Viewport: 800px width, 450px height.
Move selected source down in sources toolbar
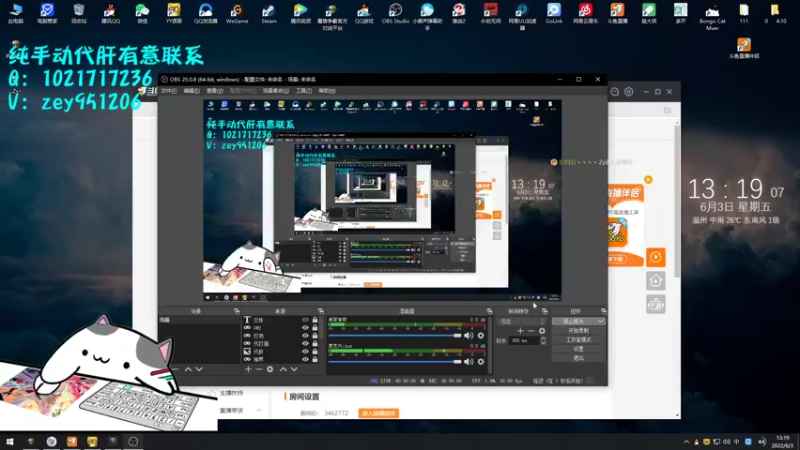pos(294,369)
